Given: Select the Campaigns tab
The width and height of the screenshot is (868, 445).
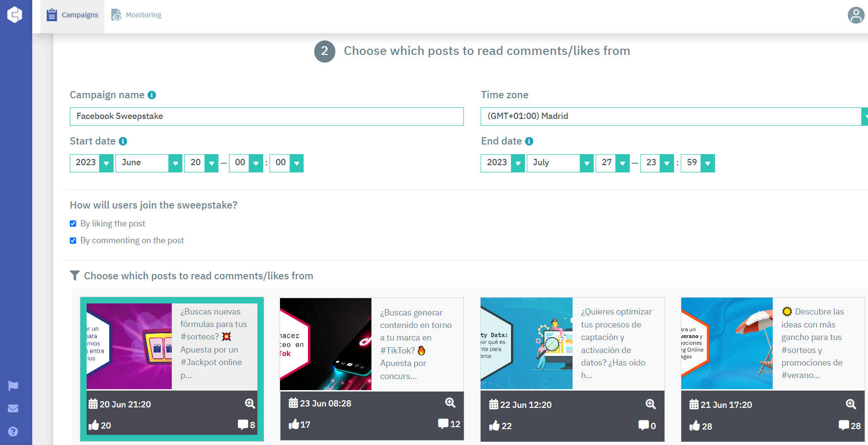Looking at the screenshot, I should [x=72, y=15].
